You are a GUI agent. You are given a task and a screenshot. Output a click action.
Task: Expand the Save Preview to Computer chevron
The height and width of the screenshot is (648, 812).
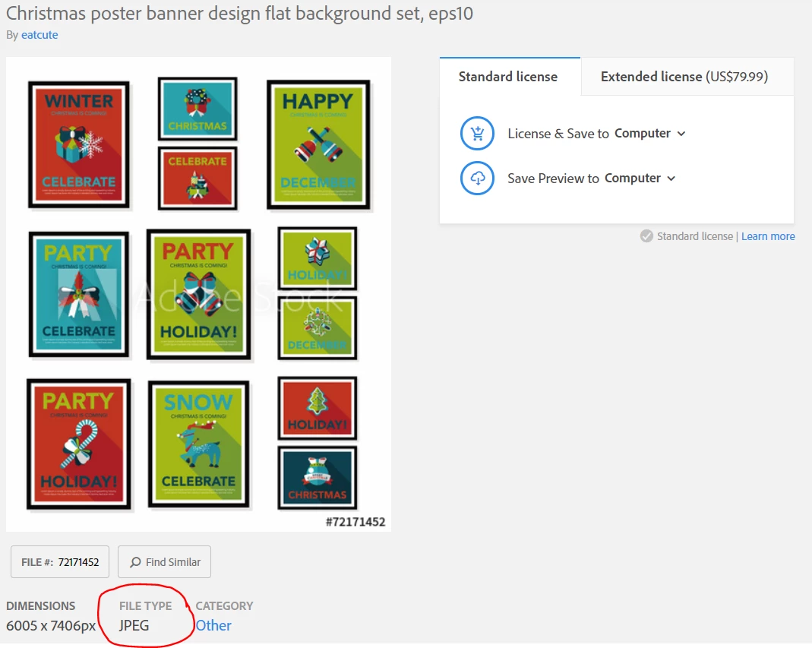click(671, 179)
